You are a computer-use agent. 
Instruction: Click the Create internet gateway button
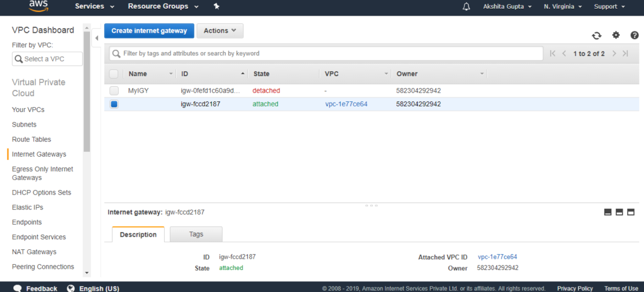(149, 31)
